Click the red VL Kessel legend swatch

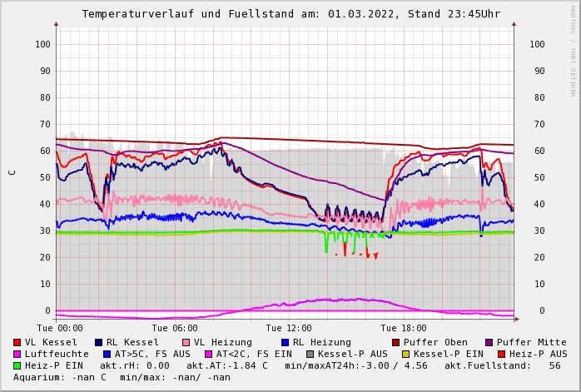pyautogui.click(x=17, y=342)
